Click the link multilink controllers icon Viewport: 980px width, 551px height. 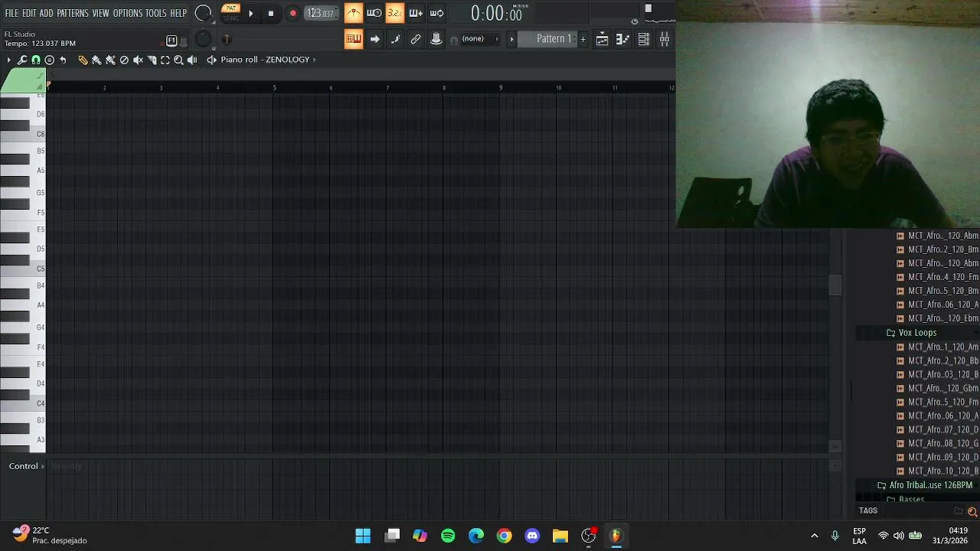416,39
